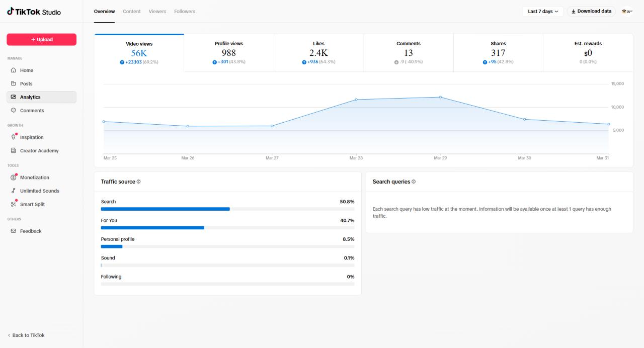Click the Traffic source info icon
Image resolution: width=644 pixels, height=348 pixels.
click(x=139, y=182)
